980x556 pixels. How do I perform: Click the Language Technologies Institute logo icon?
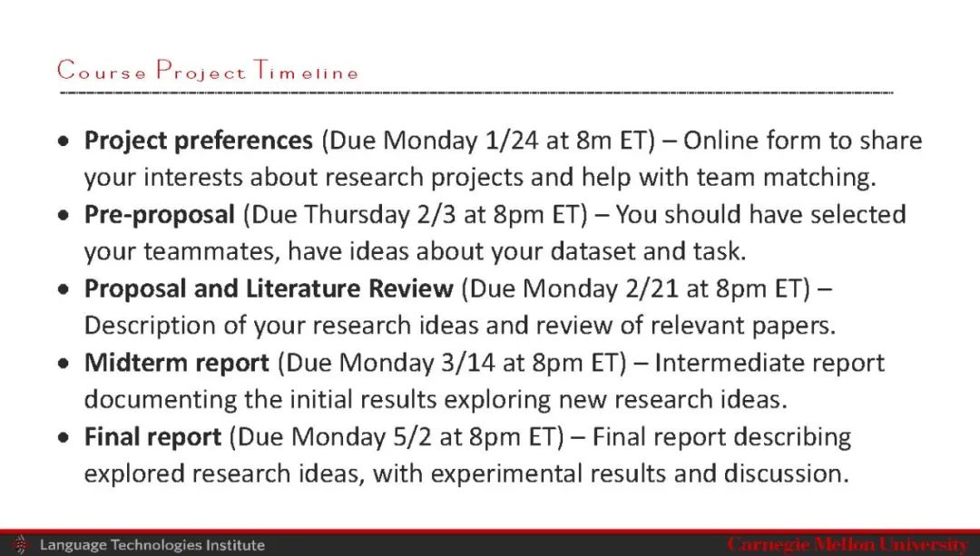point(20,544)
